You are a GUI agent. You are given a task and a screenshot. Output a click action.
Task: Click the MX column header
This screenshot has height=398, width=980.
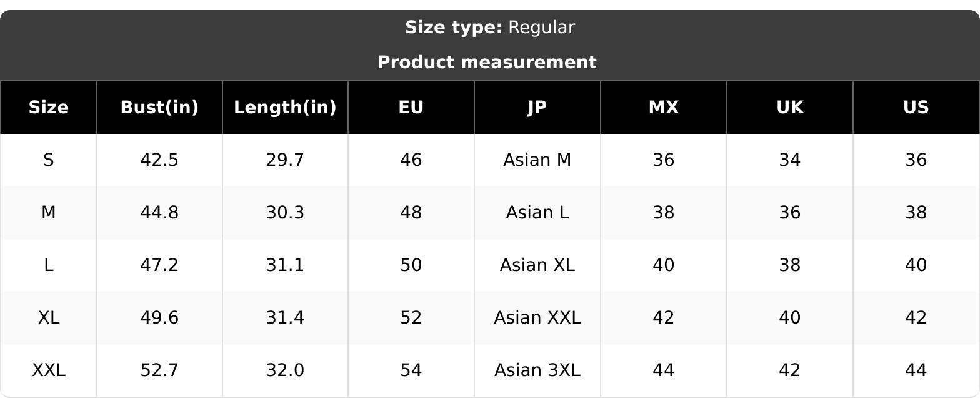(x=664, y=108)
